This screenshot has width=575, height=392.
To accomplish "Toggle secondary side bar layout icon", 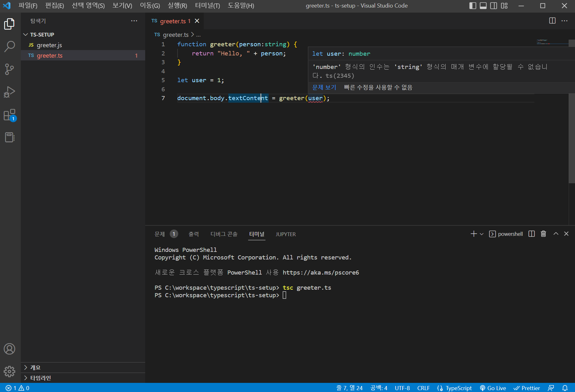I will [494, 6].
